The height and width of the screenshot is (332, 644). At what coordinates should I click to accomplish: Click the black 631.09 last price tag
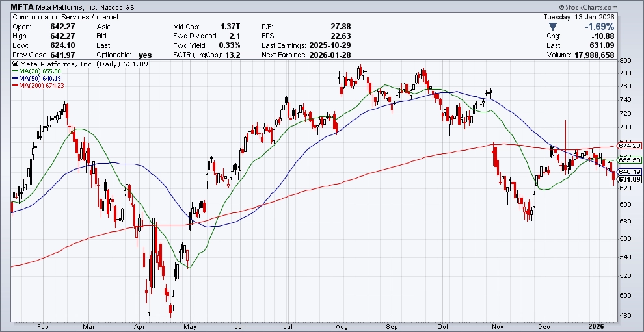pos(630,179)
